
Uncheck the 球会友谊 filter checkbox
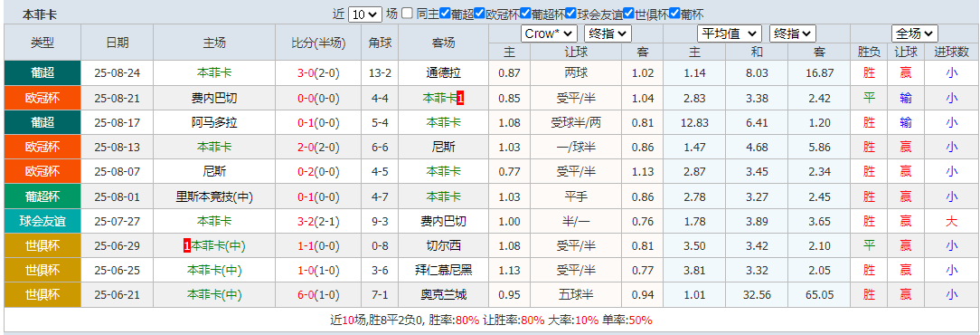571,14
